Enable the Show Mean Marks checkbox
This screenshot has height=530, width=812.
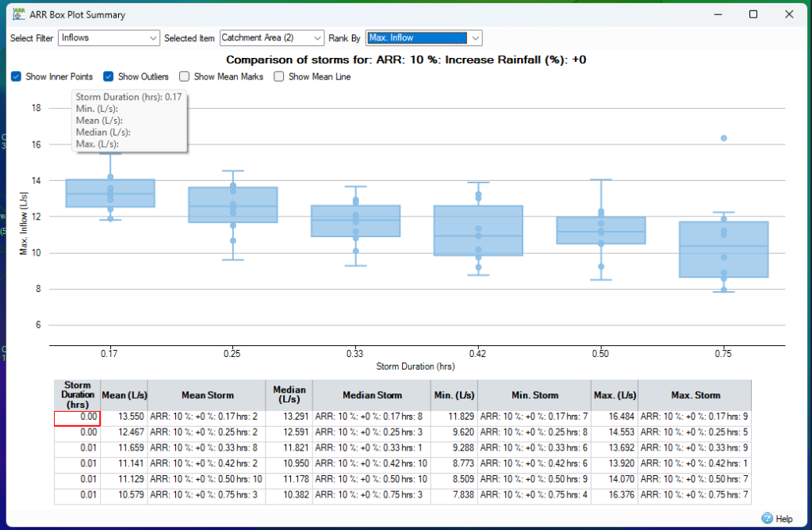(x=185, y=77)
